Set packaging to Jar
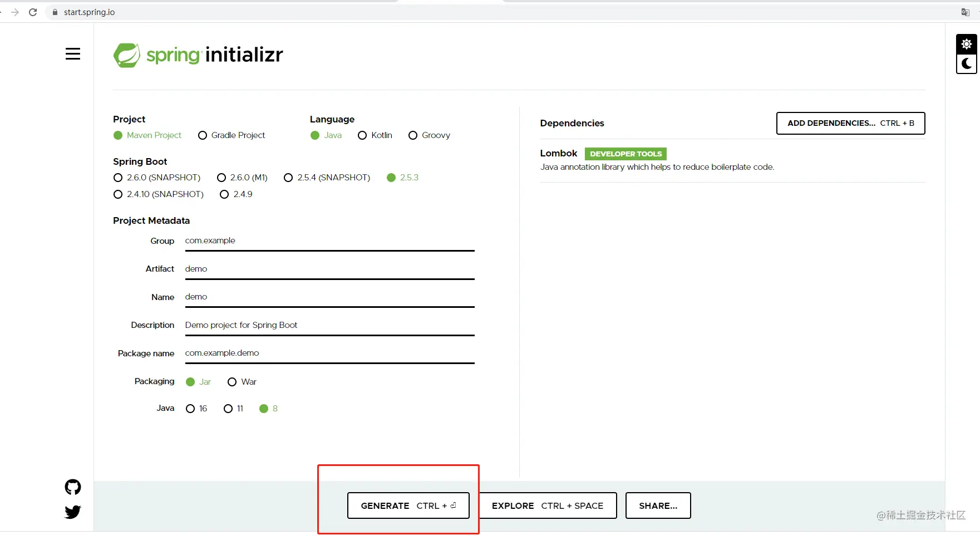 pos(198,382)
